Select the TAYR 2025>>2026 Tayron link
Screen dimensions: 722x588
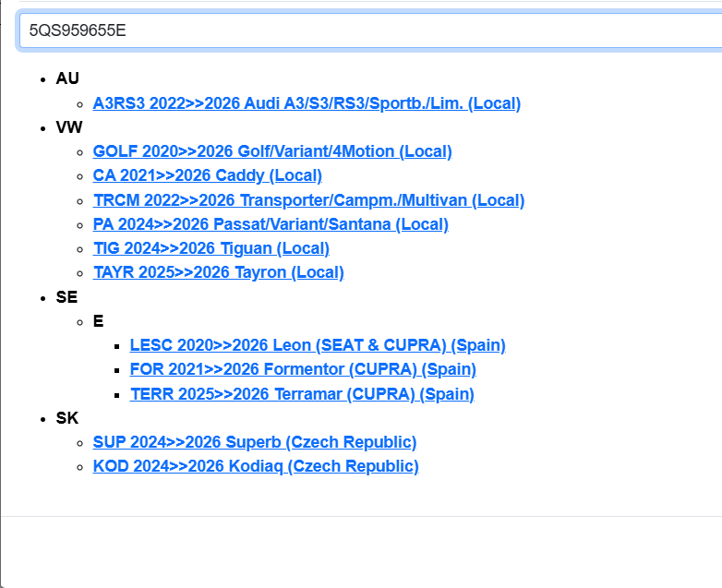click(x=218, y=272)
